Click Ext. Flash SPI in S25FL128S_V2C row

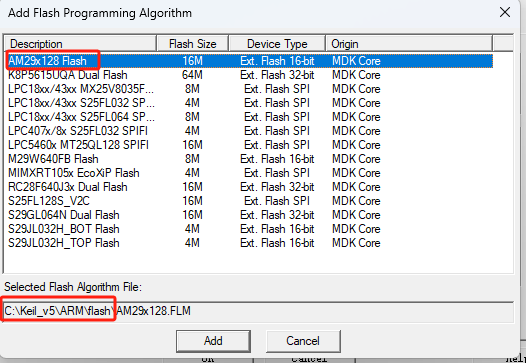(277, 201)
